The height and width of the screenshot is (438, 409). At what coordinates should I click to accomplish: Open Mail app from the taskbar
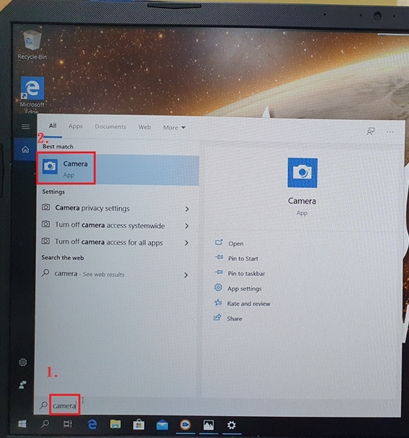tap(162, 425)
